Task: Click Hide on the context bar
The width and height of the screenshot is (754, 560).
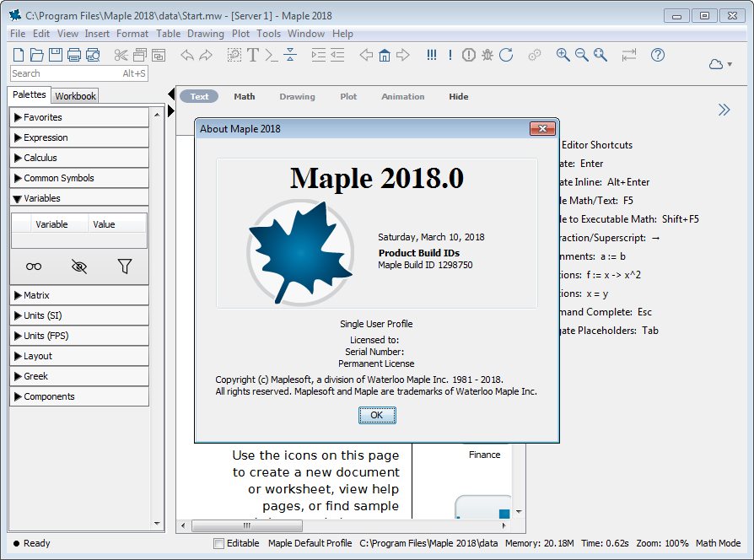Action: click(458, 97)
